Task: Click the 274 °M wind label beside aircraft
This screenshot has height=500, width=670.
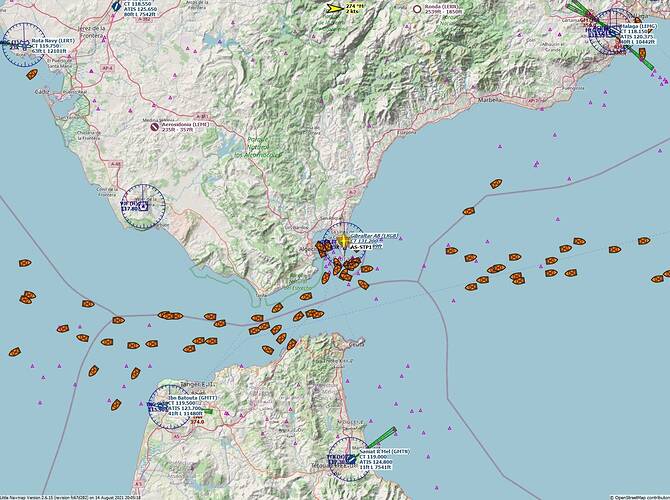Action: (x=354, y=5)
